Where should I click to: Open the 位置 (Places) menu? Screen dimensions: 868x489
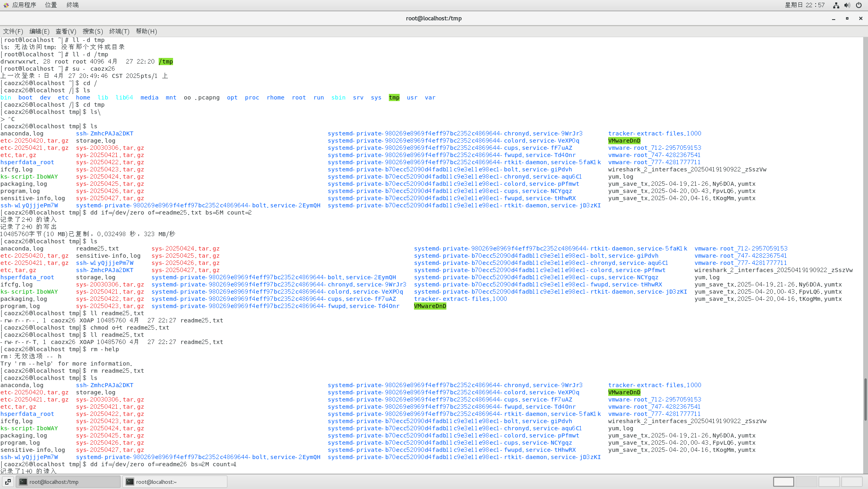51,5
